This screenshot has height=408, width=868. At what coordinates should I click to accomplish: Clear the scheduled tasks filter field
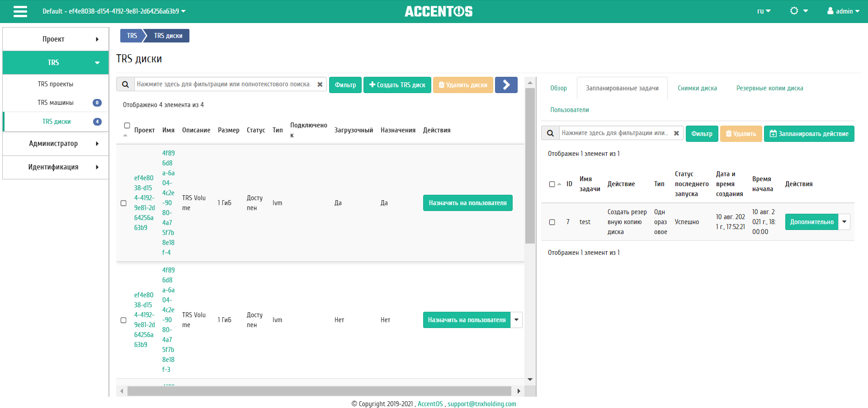point(676,133)
